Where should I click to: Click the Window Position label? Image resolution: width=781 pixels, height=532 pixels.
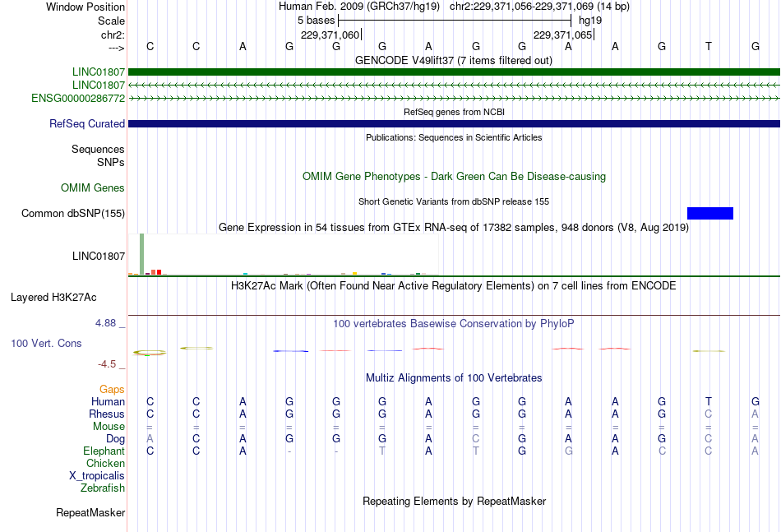pyautogui.click(x=85, y=7)
